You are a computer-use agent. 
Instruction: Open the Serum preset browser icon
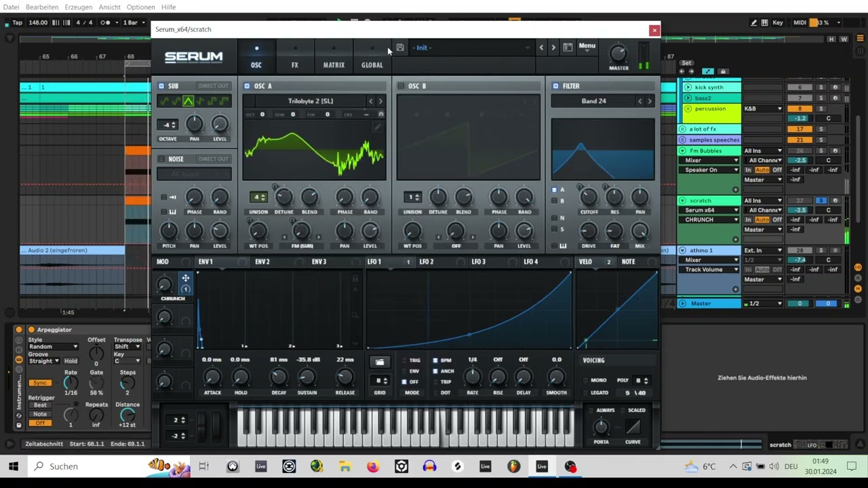tap(568, 47)
